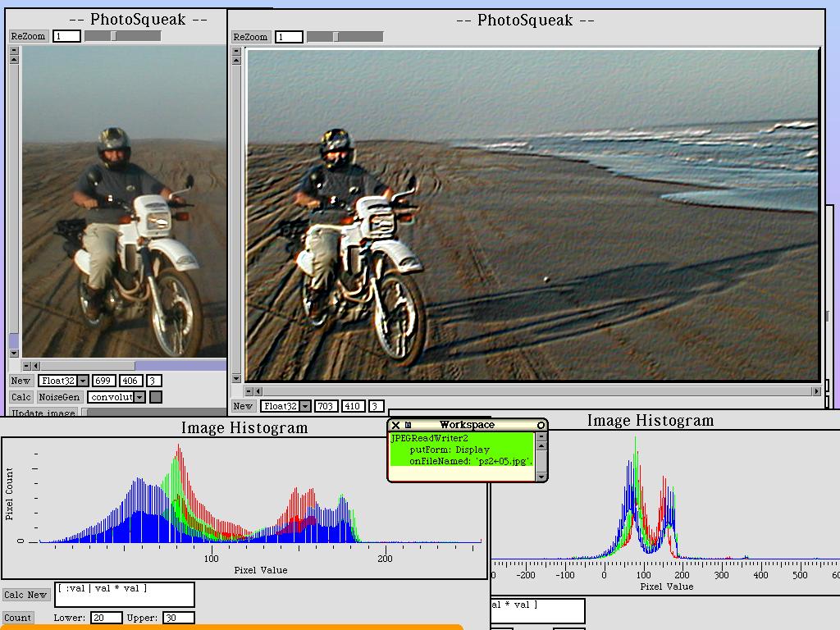Collapse the Workspace window with the circle icon
Screen dimensions: 840x630
(x=541, y=425)
